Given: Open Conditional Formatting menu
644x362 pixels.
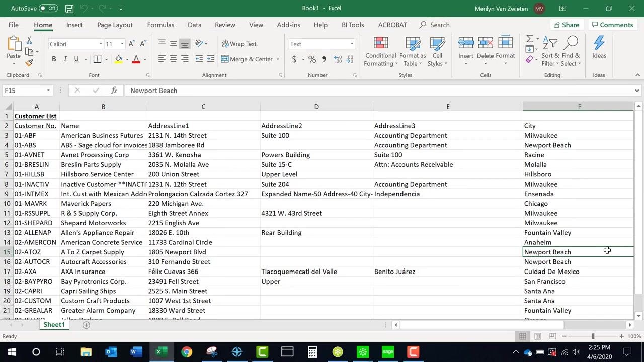Looking at the screenshot, I should (x=381, y=51).
